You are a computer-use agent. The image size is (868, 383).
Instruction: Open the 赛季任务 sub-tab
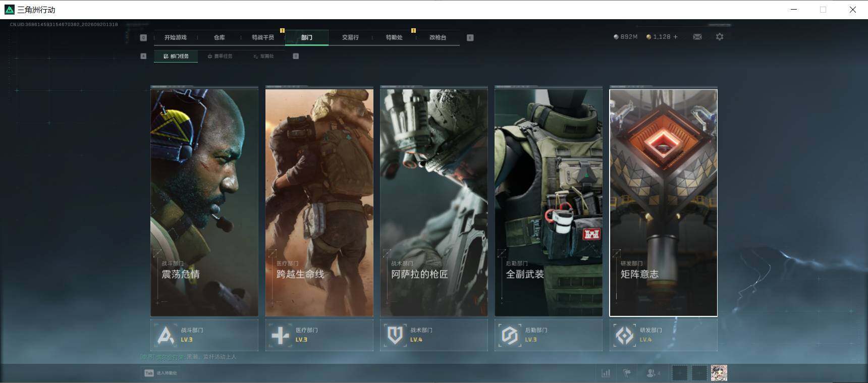220,56
